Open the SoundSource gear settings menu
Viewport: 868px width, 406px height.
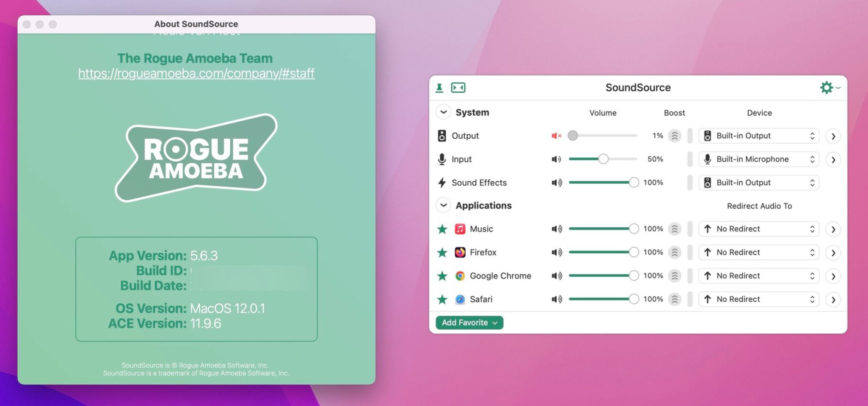tap(830, 88)
